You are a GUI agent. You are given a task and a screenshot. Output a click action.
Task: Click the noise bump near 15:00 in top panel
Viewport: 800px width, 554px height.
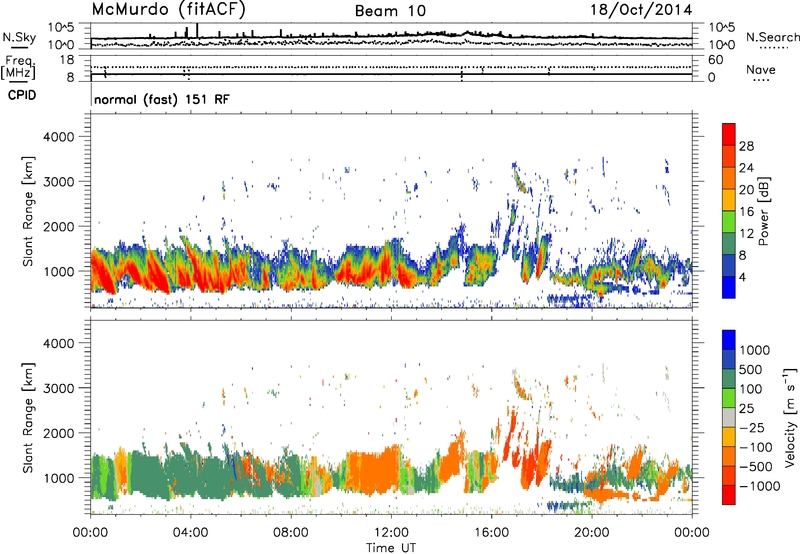(468, 34)
